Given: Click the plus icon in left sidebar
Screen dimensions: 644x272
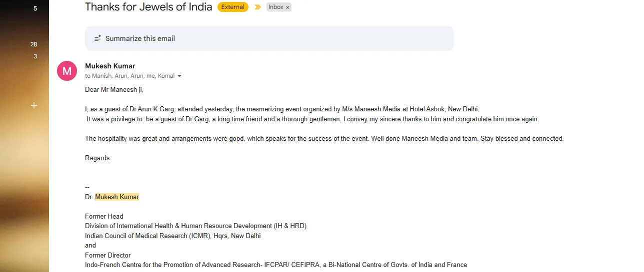Looking at the screenshot, I should [x=34, y=105].
